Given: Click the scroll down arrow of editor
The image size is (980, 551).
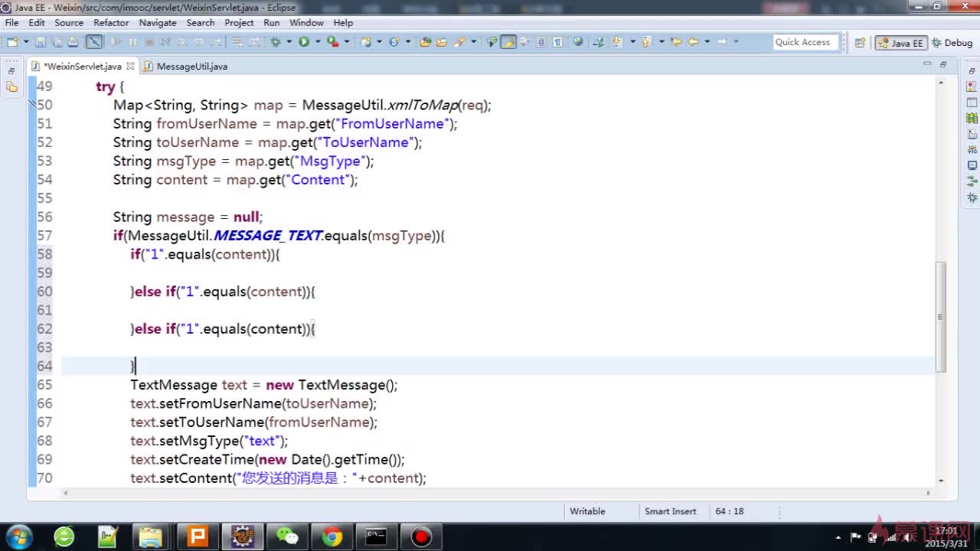Looking at the screenshot, I should coord(941,481).
